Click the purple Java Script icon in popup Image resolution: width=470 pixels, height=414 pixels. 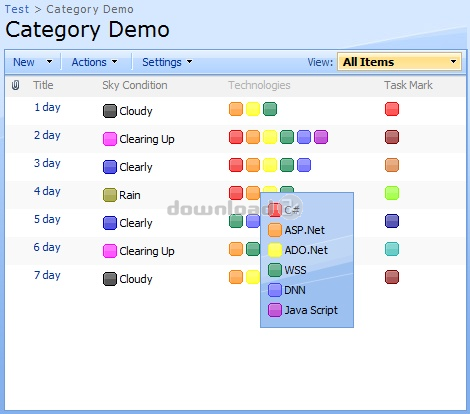point(275,310)
